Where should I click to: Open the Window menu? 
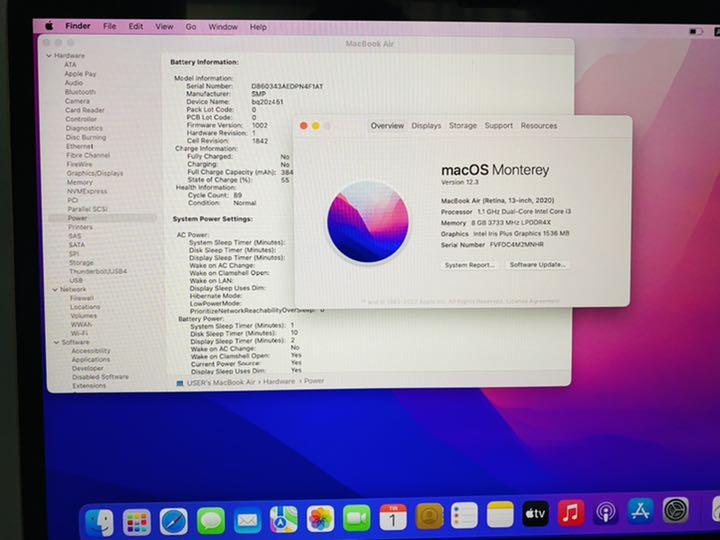point(223,27)
